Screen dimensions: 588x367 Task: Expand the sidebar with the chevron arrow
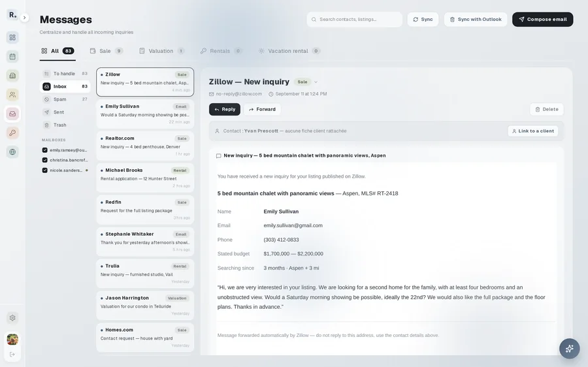click(24, 17)
